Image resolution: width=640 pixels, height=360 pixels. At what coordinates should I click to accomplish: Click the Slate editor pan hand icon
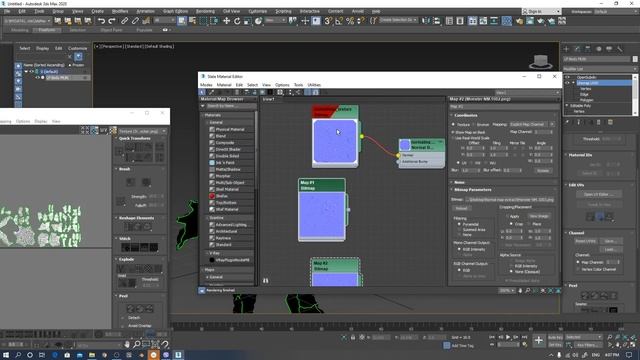click(x=520, y=291)
